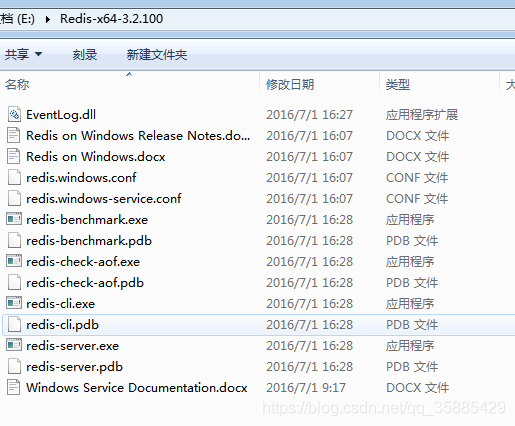
Task: Select the file name redis-benchmark.pdb
Action: [89, 241]
